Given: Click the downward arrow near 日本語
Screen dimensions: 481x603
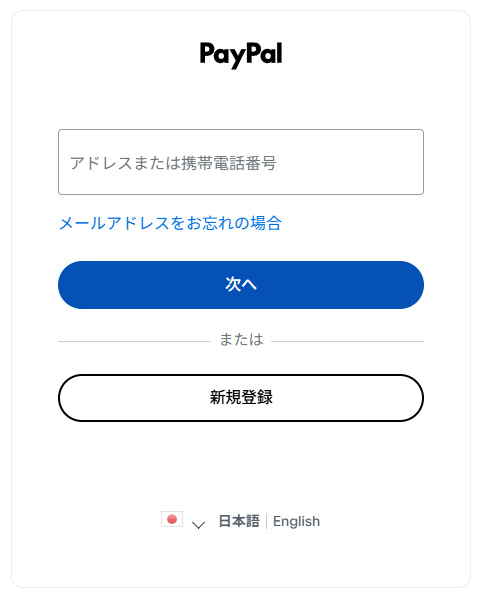Looking at the screenshot, I should [x=198, y=525].
